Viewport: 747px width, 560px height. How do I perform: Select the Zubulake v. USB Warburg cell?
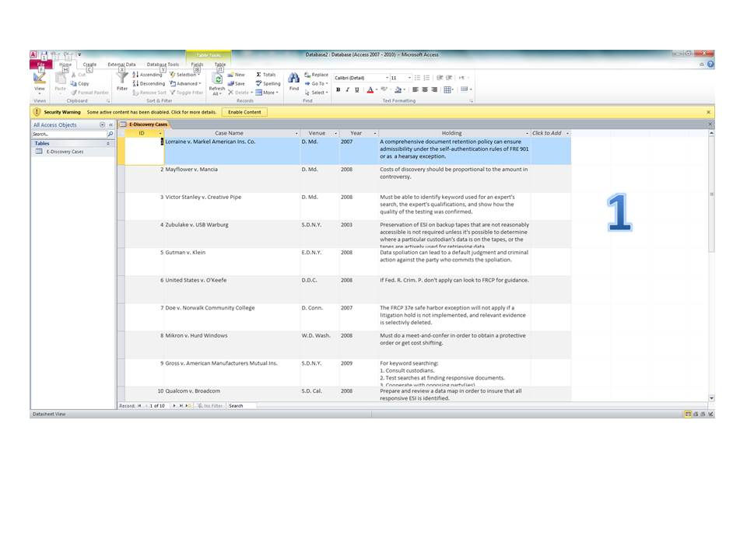click(233, 234)
